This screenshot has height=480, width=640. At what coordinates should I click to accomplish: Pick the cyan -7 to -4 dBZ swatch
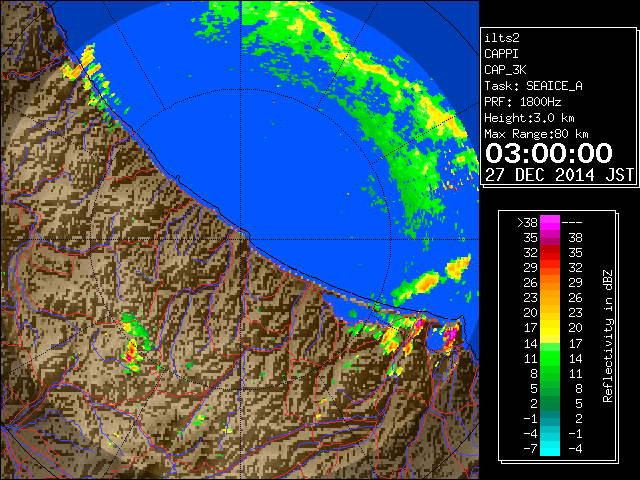tap(550, 448)
